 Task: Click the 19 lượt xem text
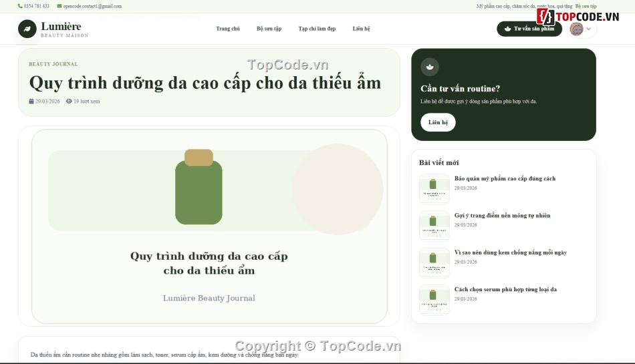(87, 101)
